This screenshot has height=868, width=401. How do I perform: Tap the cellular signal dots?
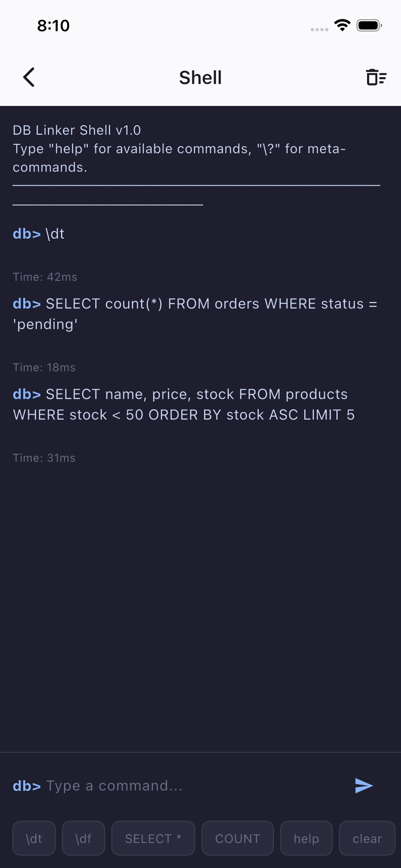319,29
